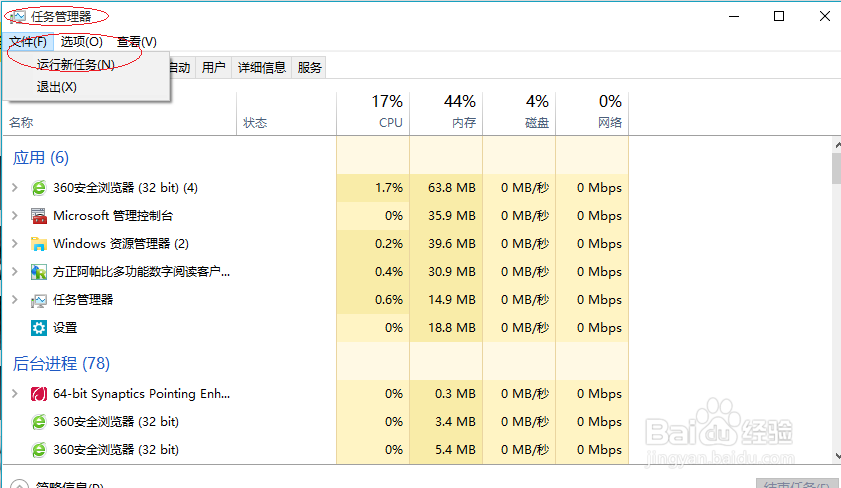
Task: Expand the Windows 资源管理器 (2) row
Action: click(x=15, y=243)
